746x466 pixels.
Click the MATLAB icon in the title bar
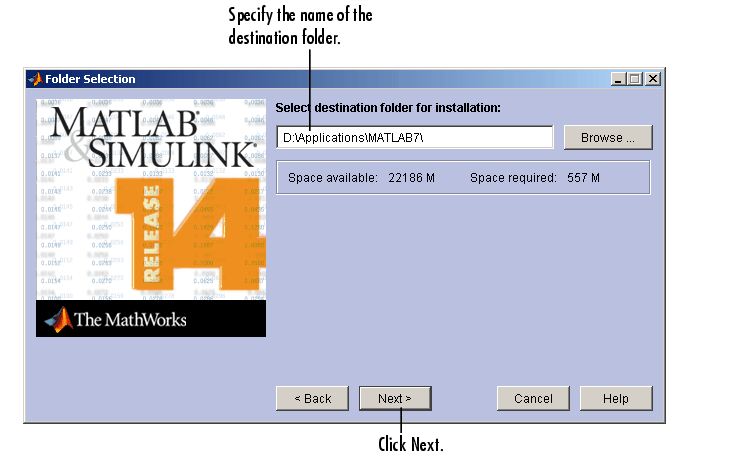(x=35, y=79)
